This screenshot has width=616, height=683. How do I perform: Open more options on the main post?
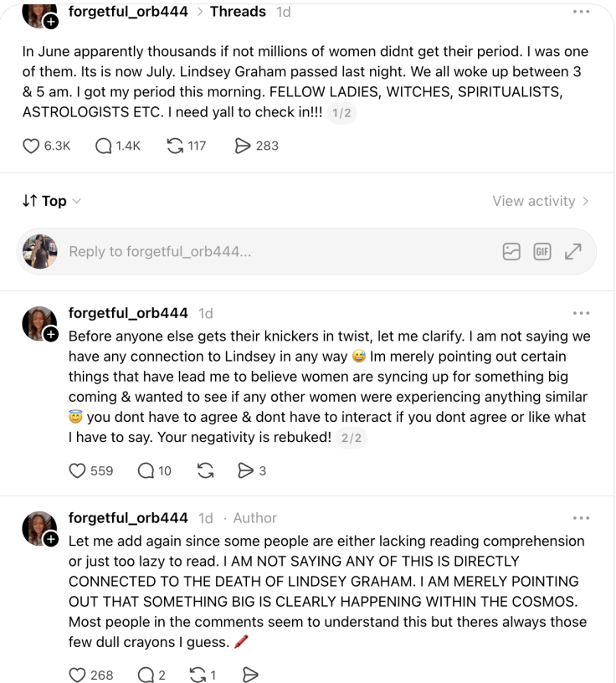(x=581, y=12)
